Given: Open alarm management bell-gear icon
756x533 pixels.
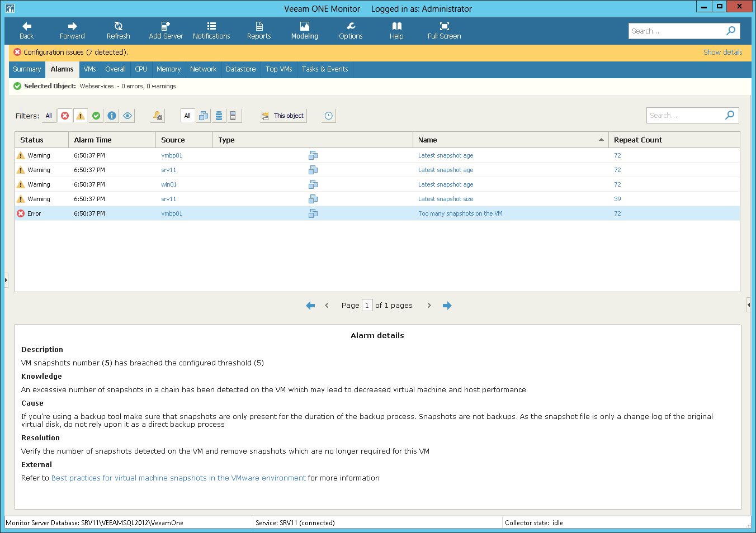Looking at the screenshot, I should 158,116.
